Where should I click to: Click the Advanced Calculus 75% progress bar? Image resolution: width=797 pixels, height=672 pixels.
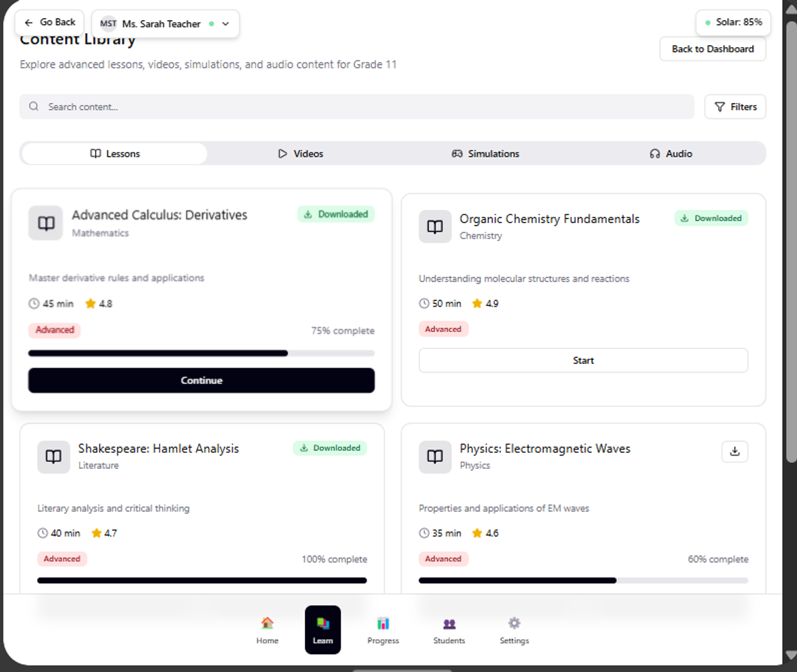click(x=201, y=353)
